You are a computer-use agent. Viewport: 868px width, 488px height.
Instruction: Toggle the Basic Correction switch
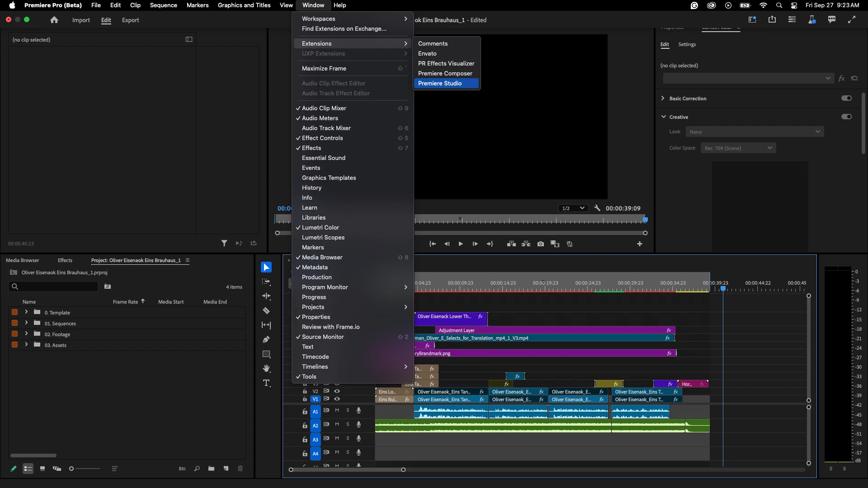[846, 98]
